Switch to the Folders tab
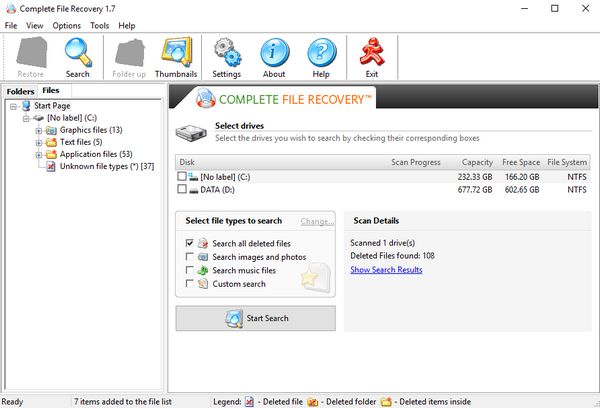This screenshot has width=600, height=408. point(20,91)
